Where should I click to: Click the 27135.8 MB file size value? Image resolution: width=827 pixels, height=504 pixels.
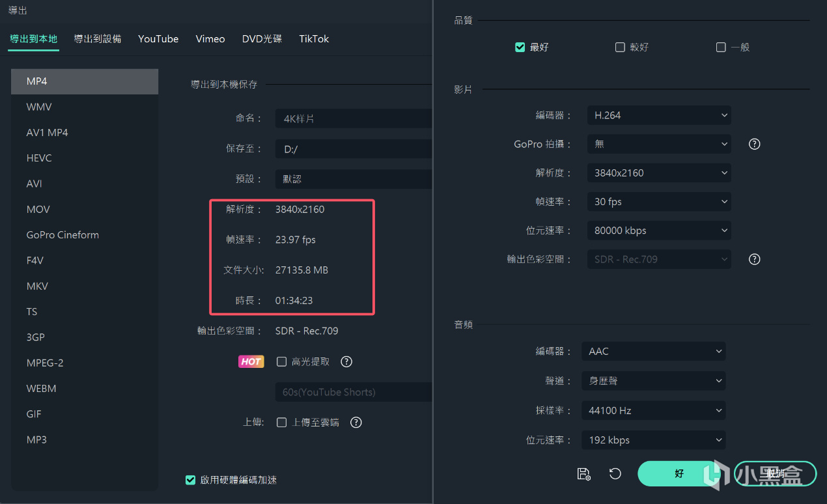pos(302,270)
